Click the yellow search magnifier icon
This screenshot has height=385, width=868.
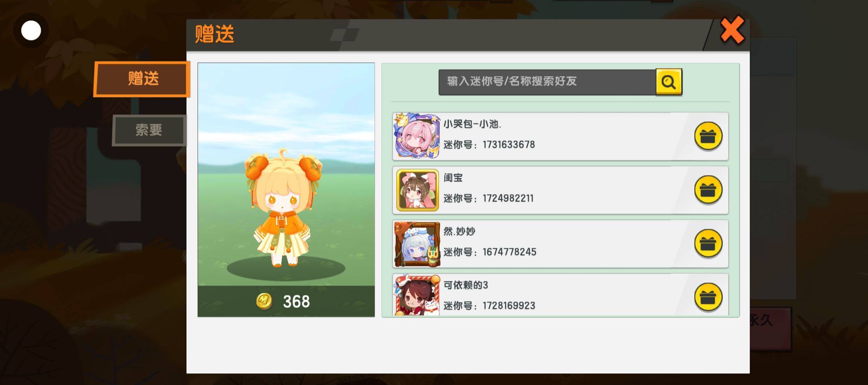tap(669, 81)
